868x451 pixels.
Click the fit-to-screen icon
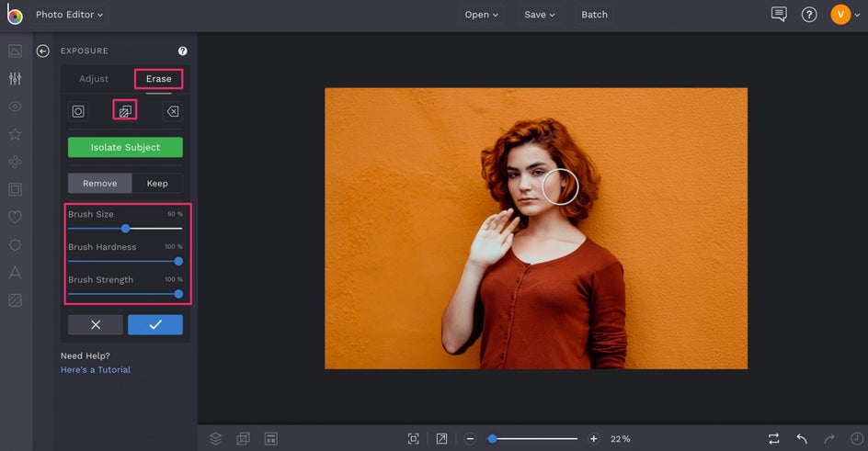click(414, 438)
